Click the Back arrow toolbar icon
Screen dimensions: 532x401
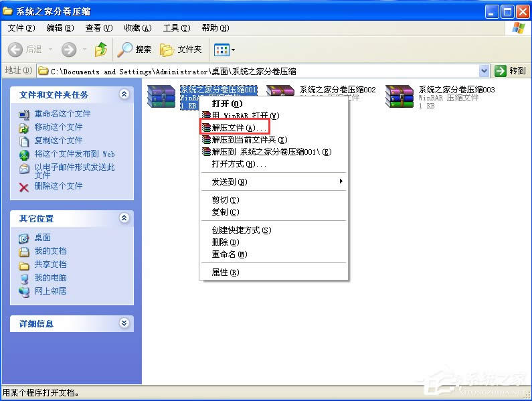point(15,50)
